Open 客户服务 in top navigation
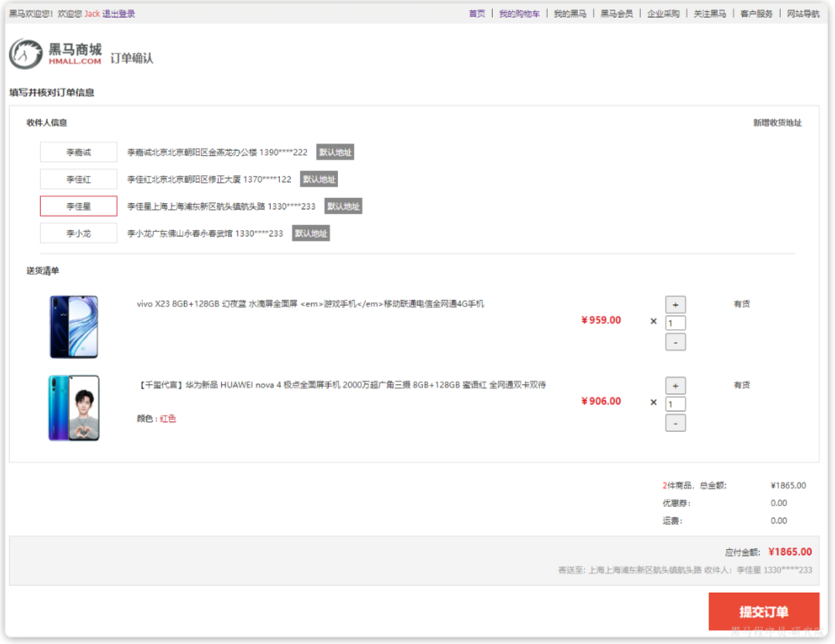Screen dimensions: 835x644 coord(756,14)
